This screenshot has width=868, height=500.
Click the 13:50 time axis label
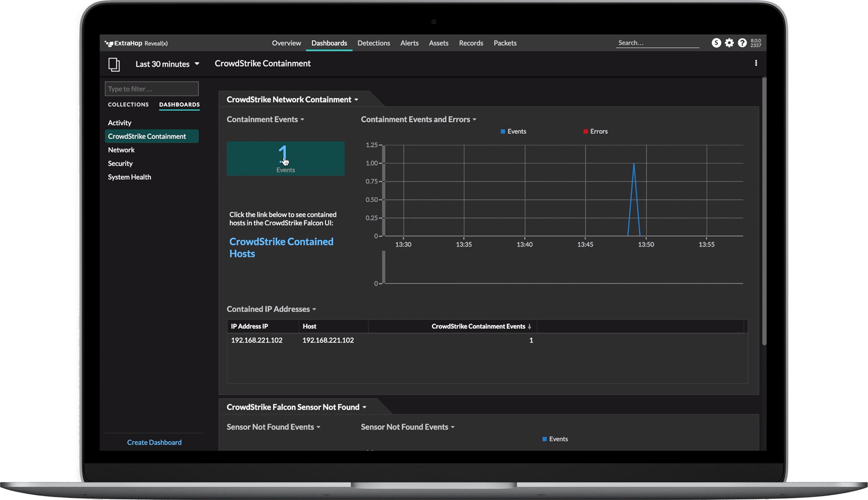point(646,245)
